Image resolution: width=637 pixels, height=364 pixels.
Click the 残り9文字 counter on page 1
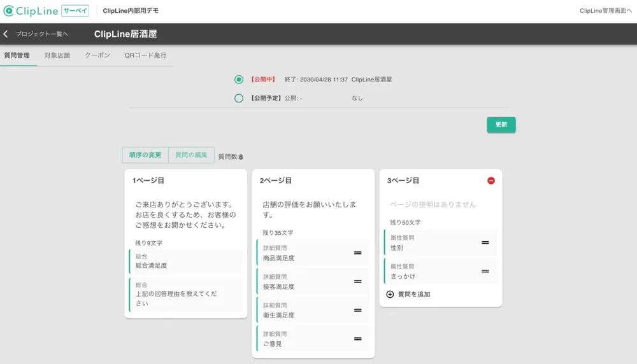pyautogui.click(x=148, y=243)
